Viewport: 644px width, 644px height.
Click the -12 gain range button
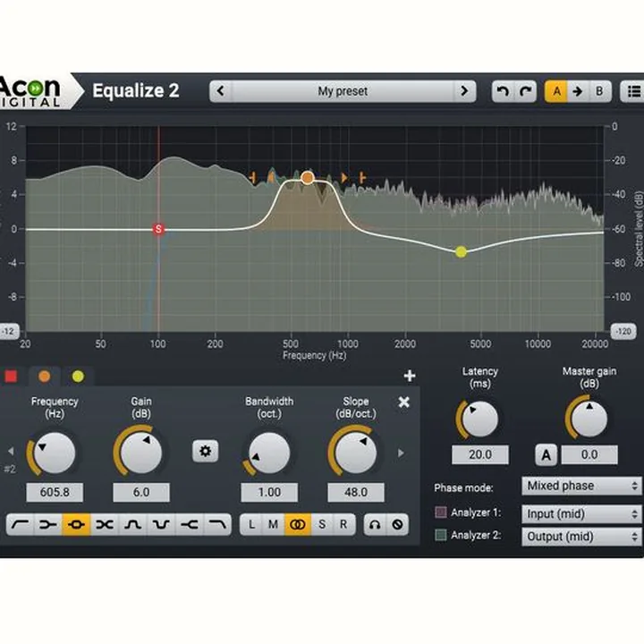click(x=9, y=332)
